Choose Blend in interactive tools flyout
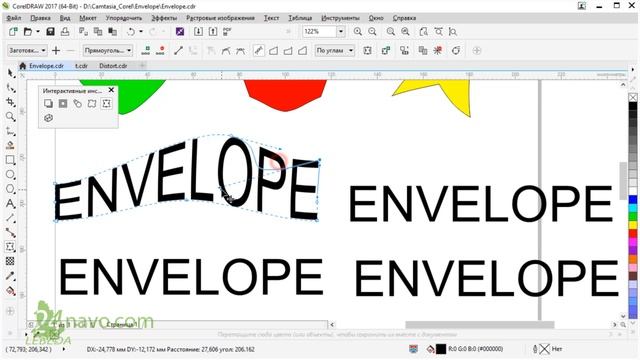640x360 pixels. pos(78,104)
